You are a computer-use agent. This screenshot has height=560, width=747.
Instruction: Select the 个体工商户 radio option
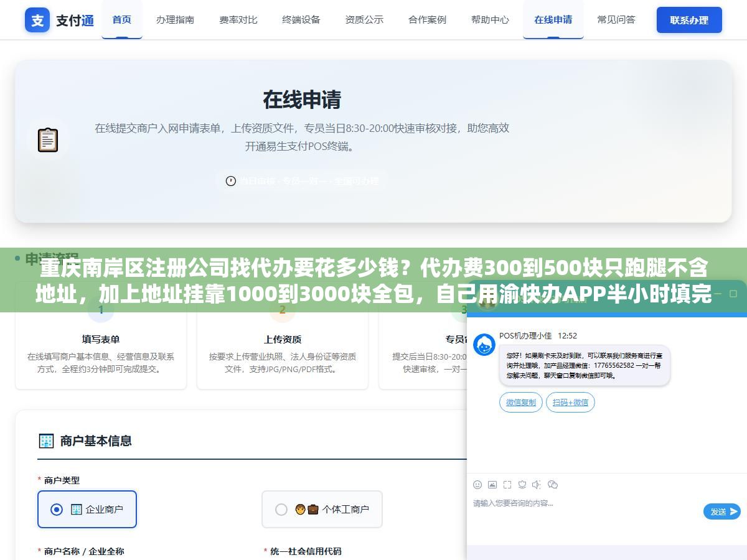click(x=322, y=509)
